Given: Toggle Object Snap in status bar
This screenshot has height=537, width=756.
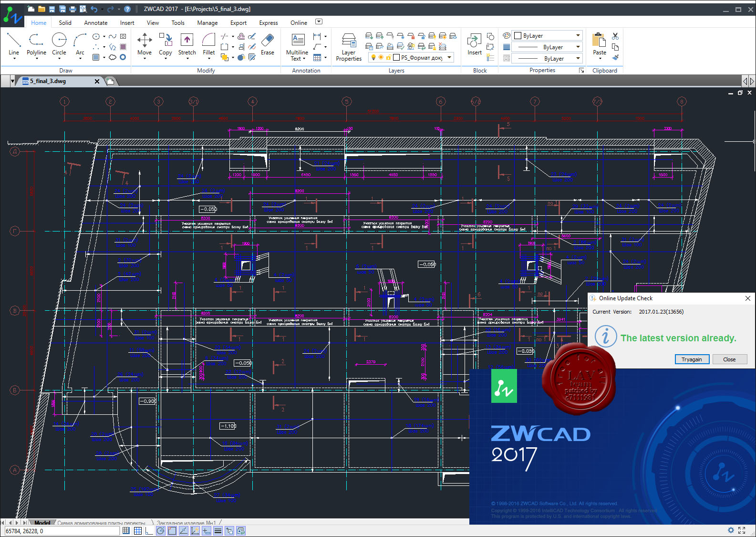Looking at the screenshot, I should 172,530.
